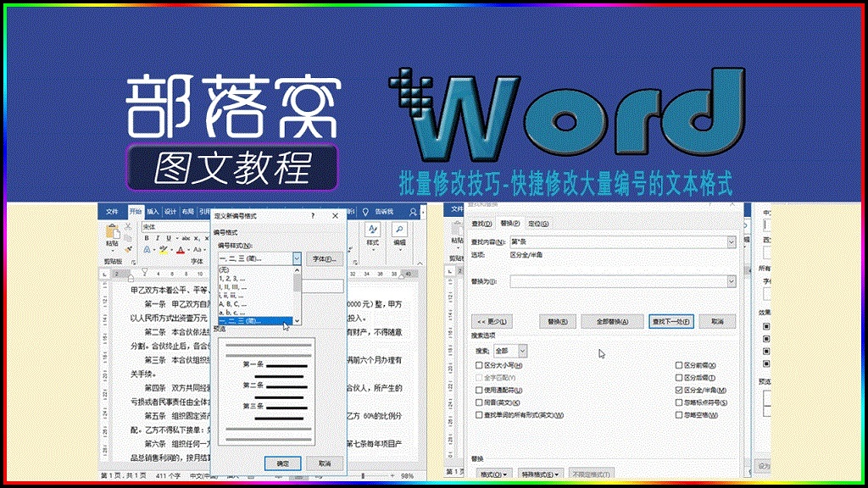This screenshot has width=868, height=488.
Task: Open clipboard (剪贴板) dialog launcher
Action: (133, 262)
